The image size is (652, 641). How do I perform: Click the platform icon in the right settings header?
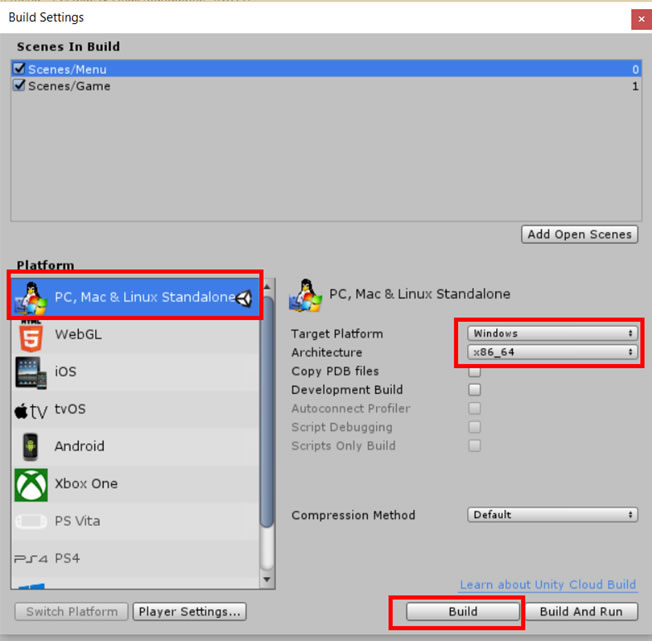pyautogui.click(x=306, y=295)
